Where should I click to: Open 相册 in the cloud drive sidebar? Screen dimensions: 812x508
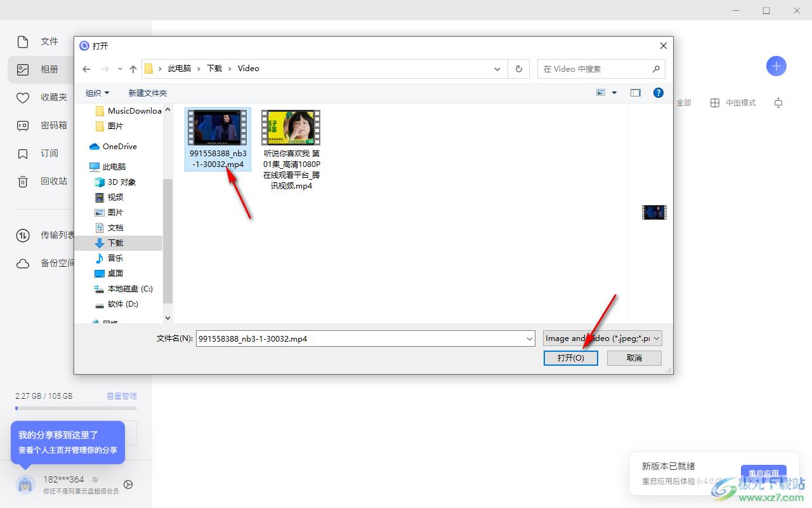click(x=39, y=69)
